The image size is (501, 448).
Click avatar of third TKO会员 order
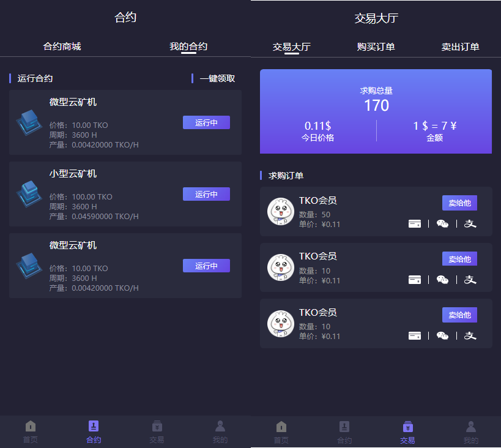tap(281, 323)
